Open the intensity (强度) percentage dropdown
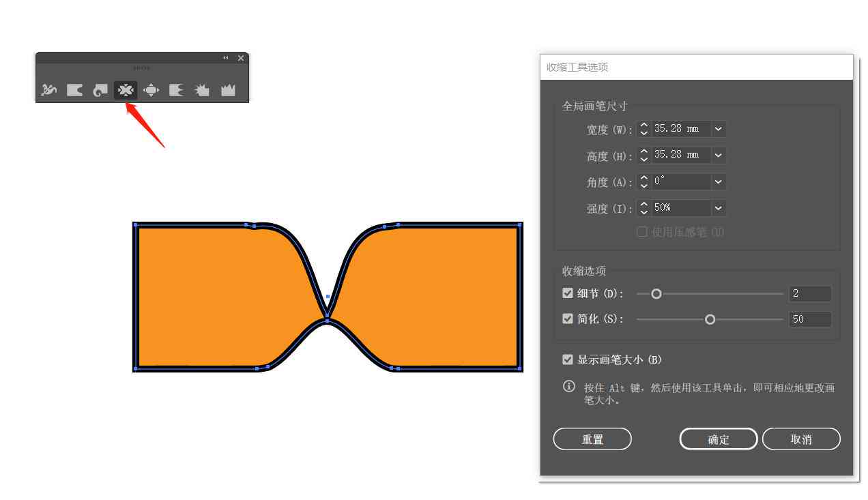Viewport: 868px width, 500px height. (x=719, y=208)
